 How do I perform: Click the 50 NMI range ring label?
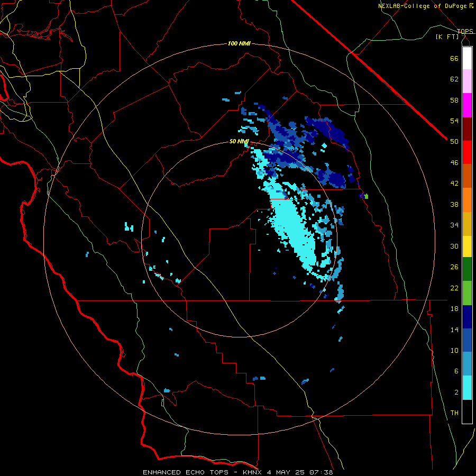click(239, 141)
